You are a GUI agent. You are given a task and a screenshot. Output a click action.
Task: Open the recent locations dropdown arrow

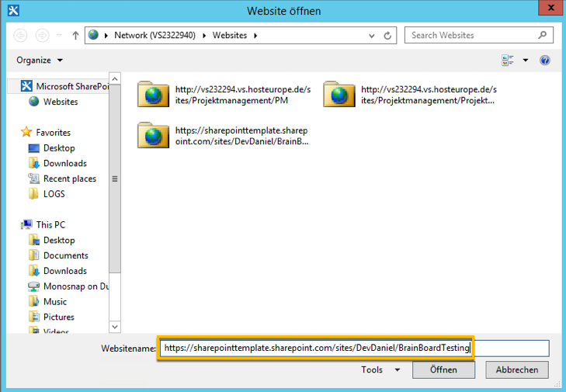click(x=59, y=36)
